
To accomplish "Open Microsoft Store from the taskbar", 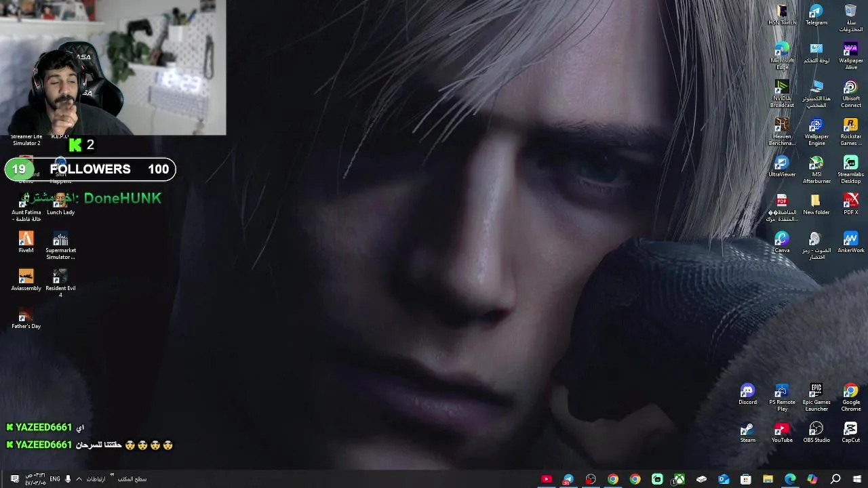I will pos(745,479).
